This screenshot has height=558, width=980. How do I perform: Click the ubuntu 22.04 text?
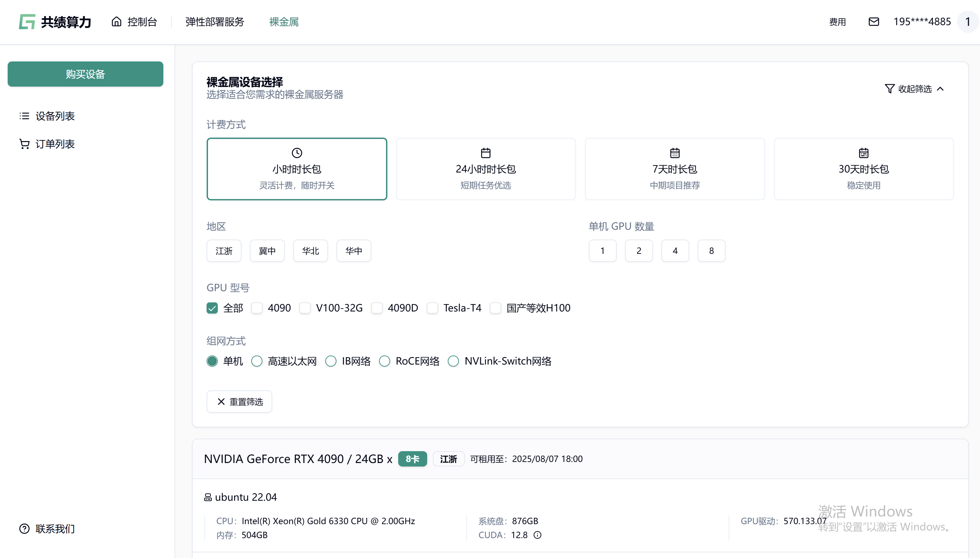click(x=246, y=497)
